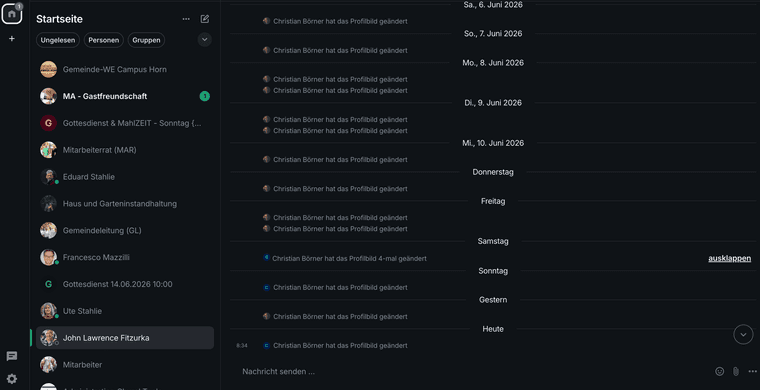Open the message options three-dots icon
760x390 pixels.
pos(752,371)
